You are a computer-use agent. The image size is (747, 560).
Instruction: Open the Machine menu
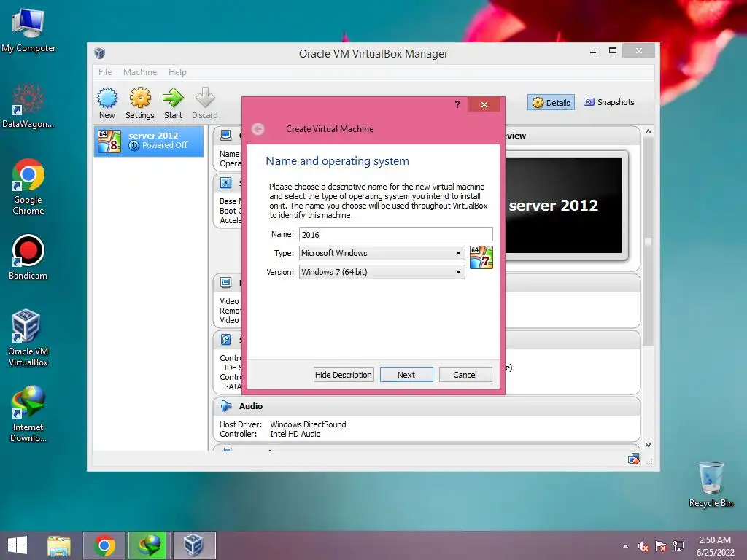[x=140, y=72]
